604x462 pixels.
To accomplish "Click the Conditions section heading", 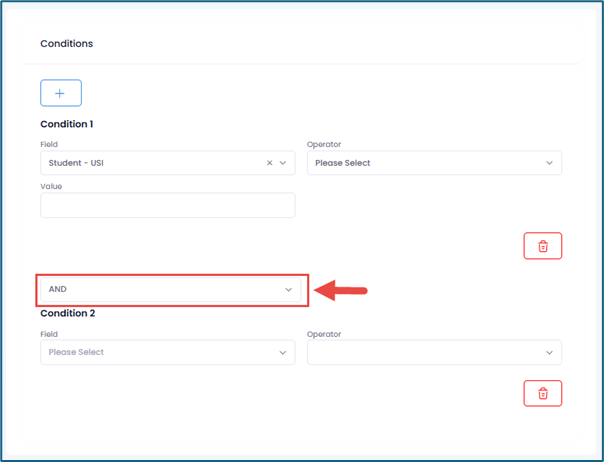I will click(x=66, y=44).
